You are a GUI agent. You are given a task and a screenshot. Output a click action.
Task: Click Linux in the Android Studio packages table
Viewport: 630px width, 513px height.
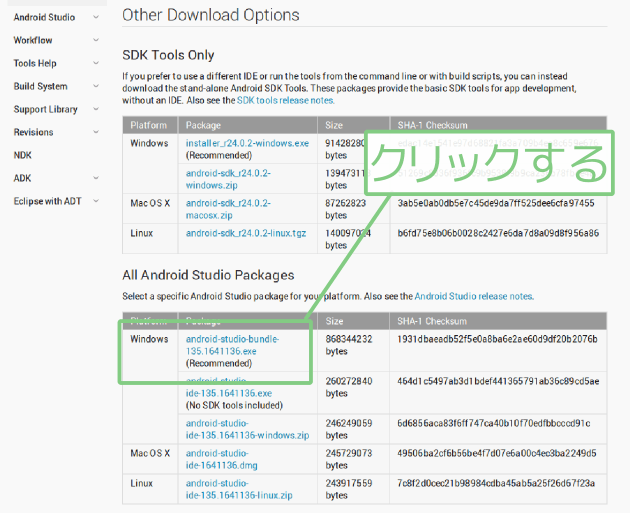point(141,483)
